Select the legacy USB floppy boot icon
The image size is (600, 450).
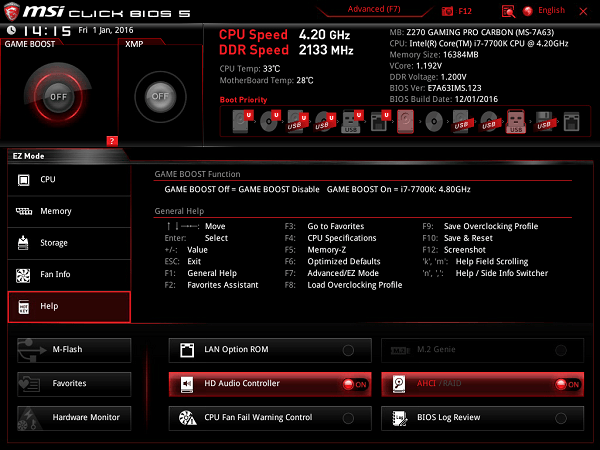coord(545,121)
